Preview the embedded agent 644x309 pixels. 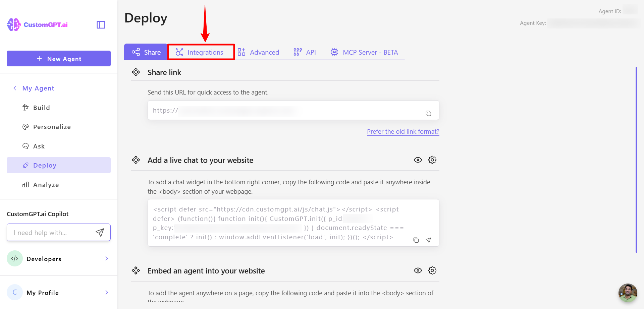(x=418, y=270)
